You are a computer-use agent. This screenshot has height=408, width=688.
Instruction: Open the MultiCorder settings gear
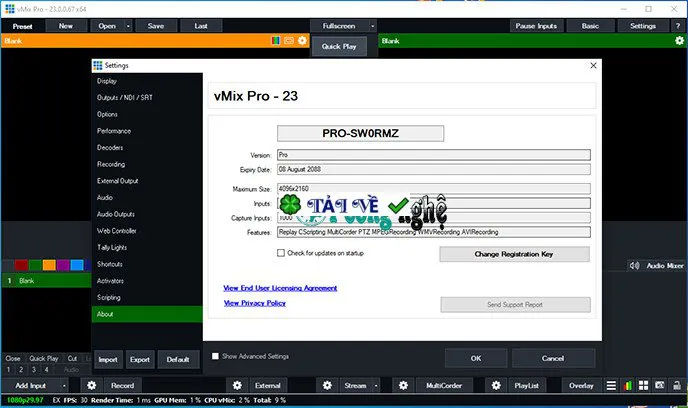(403, 385)
